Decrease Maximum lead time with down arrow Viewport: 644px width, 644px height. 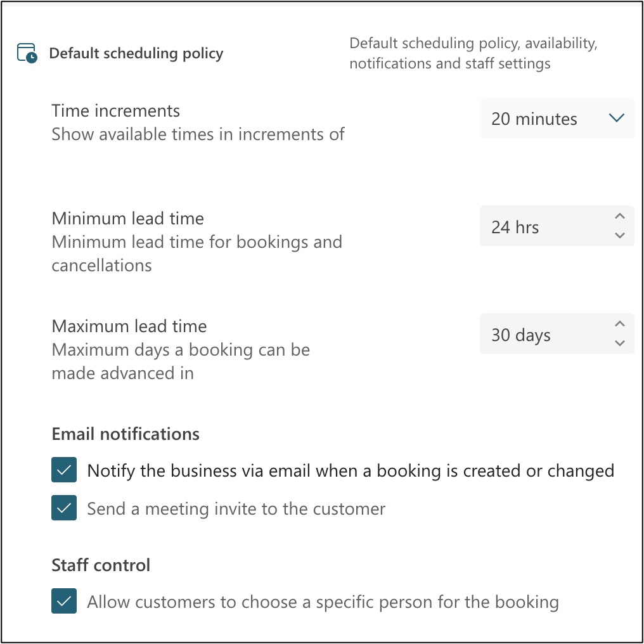click(x=620, y=344)
